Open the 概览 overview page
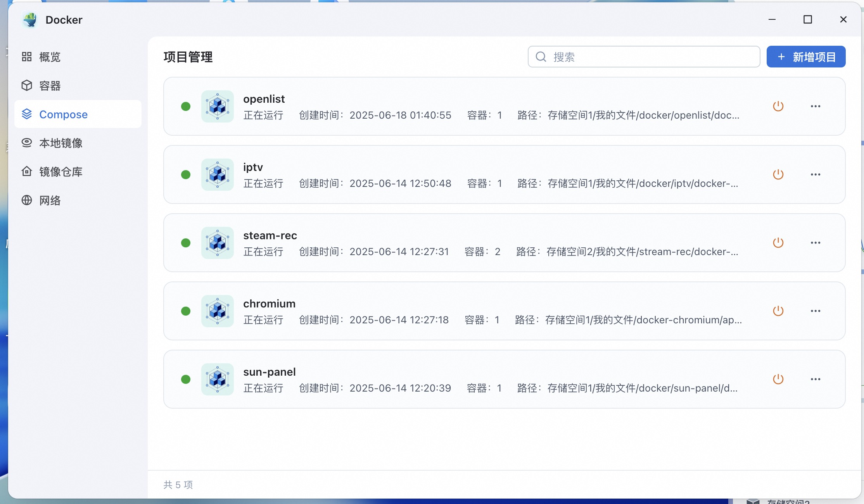 tap(50, 57)
